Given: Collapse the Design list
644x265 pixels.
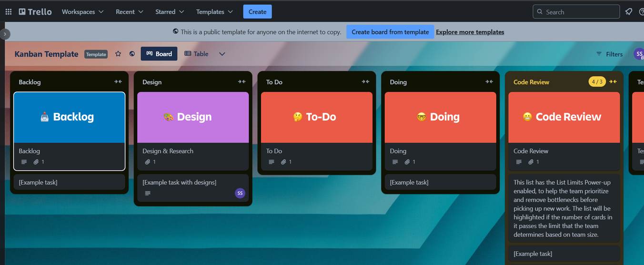Looking at the screenshot, I should [242, 82].
